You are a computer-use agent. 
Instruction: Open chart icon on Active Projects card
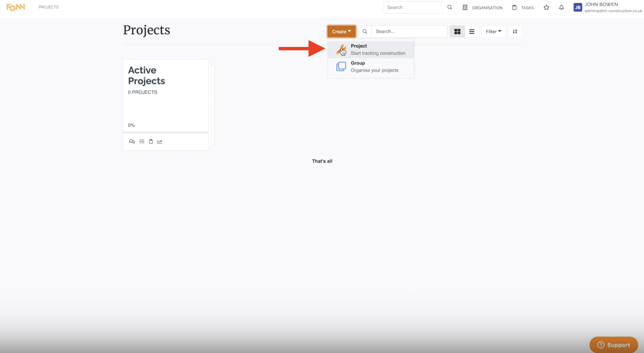160,142
